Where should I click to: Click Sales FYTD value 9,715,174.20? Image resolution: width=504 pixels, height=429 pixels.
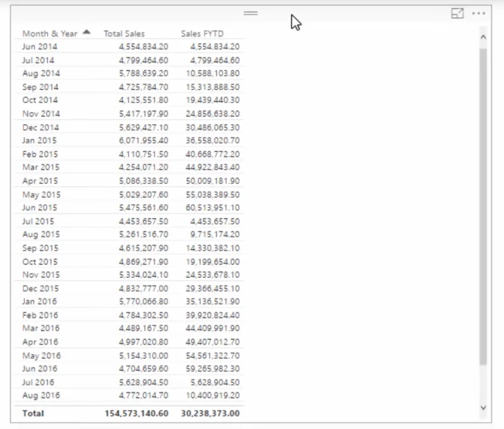[215, 234]
